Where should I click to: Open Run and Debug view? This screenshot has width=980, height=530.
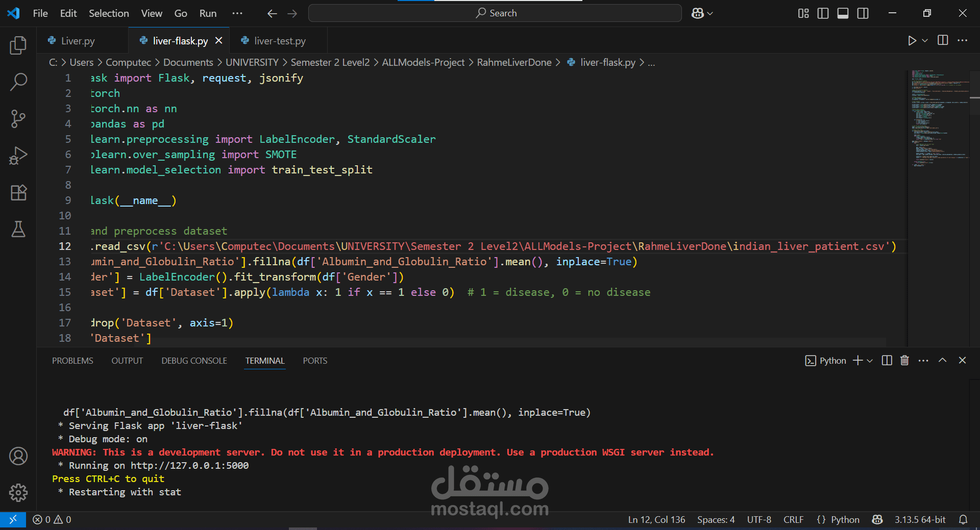pyautogui.click(x=18, y=156)
